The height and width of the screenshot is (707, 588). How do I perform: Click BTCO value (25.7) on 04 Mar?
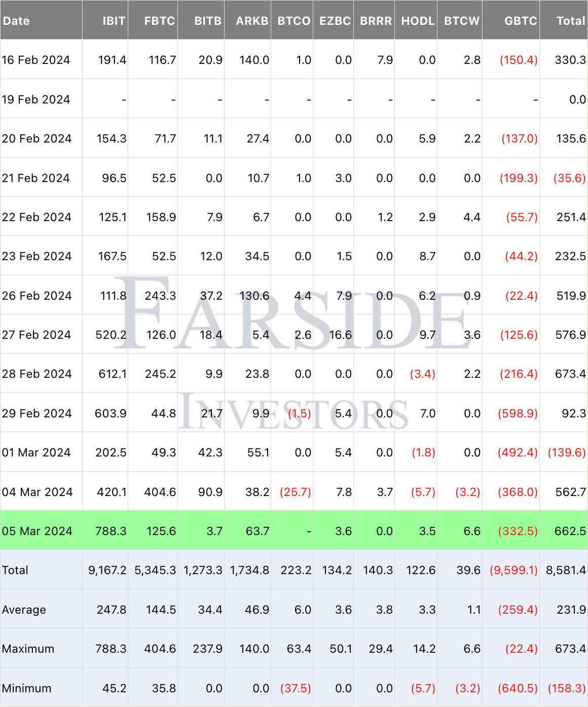[x=296, y=492]
